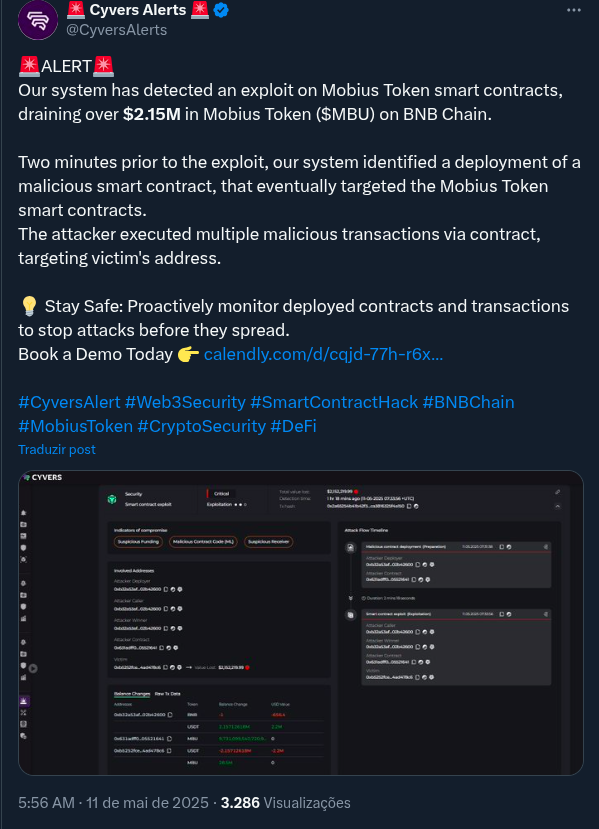
Task: Click the Cyvers Alerts display name
Action: (x=138, y=10)
